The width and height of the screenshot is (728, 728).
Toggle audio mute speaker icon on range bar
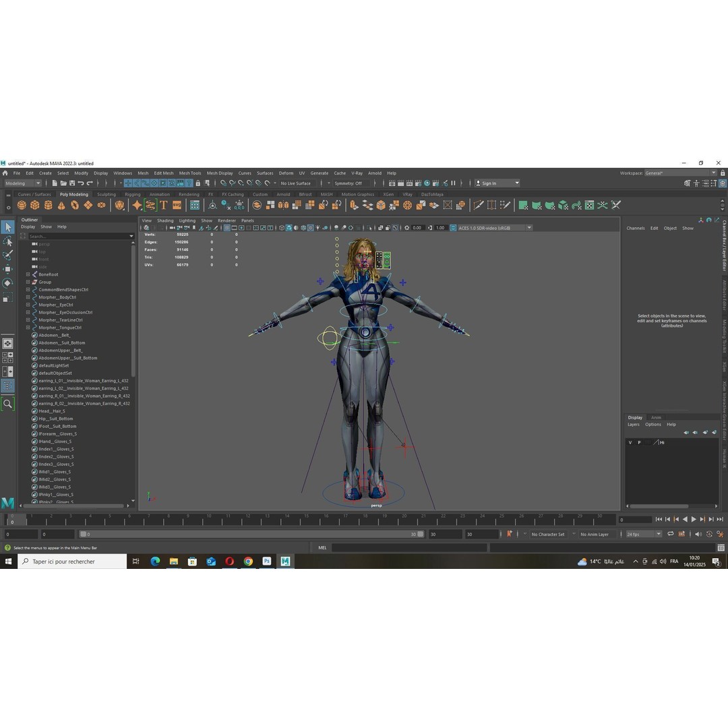(698, 535)
